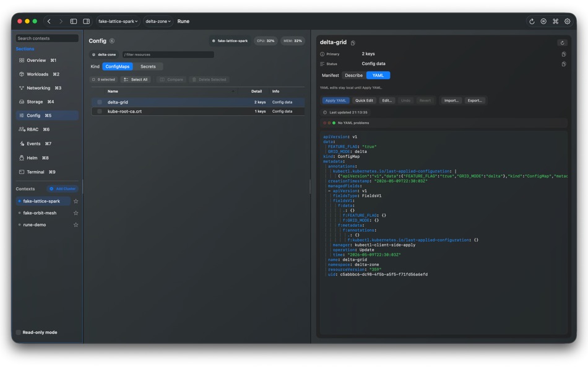Star the fake-orbit-mesh context
Image resolution: width=588 pixels, height=368 pixels.
point(76,213)
